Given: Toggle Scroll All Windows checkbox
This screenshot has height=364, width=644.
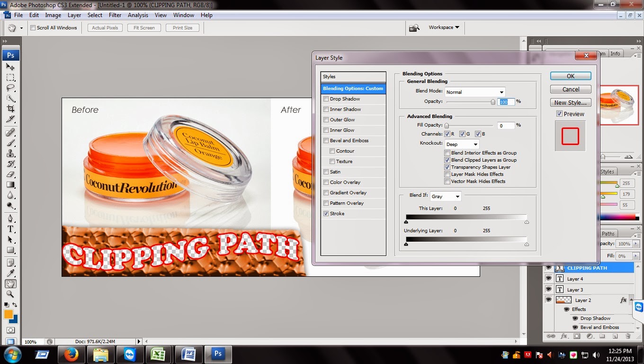Looking at the screenshot, I should tap(33, 28).
